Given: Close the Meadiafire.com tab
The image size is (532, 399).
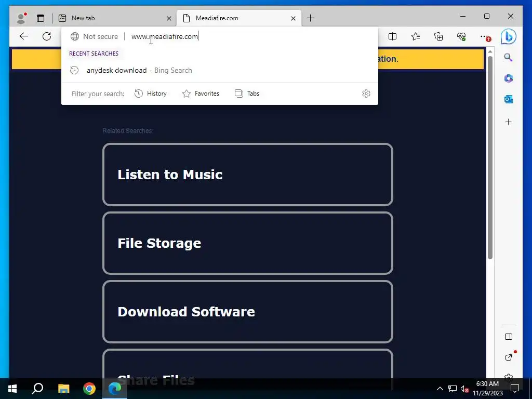Looking at the screenshot, I should (293, 18).
